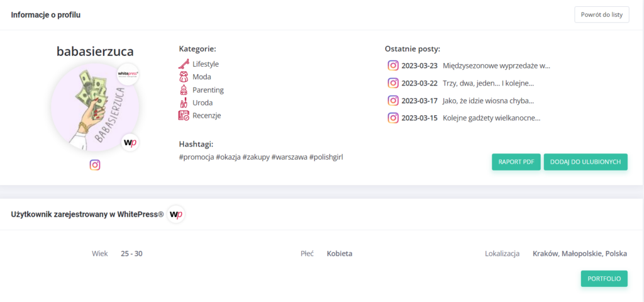Viewport: 644px width, 302px height.
Task: Click the Hashtagi heading
Action: pos(196,144)
